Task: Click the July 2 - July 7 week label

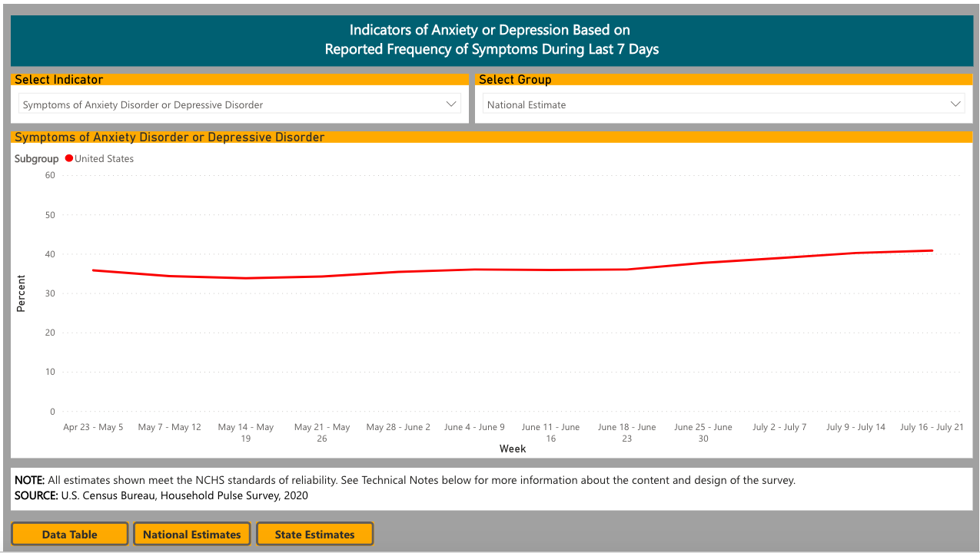Action: coord(779,427)
